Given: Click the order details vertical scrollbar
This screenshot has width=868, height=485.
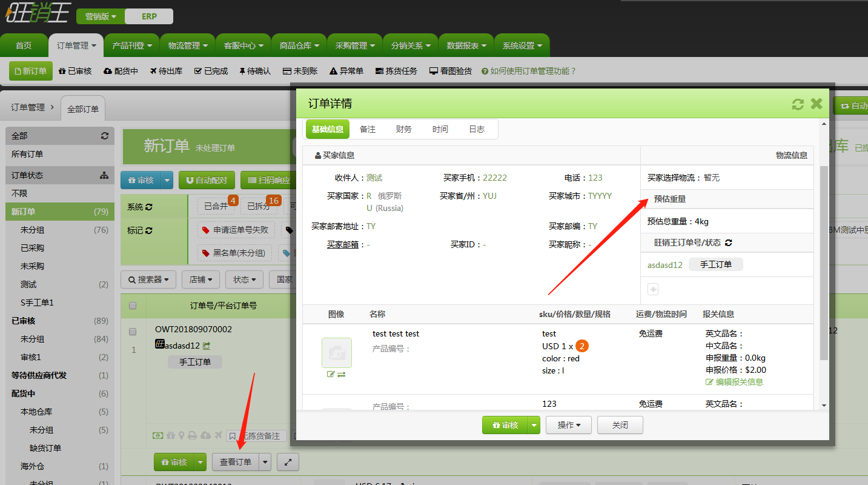Looking at the screenshot, I should pyautogui.click(x=824, y=262).
